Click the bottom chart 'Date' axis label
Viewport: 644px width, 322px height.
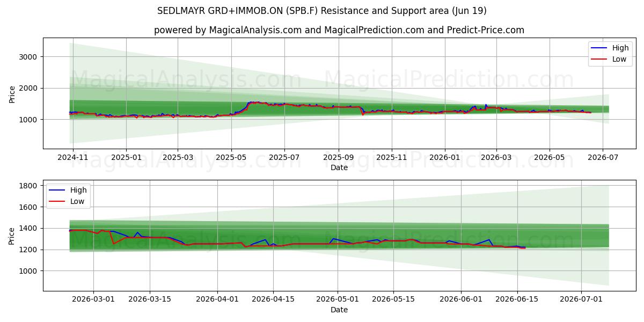(339, 310)
